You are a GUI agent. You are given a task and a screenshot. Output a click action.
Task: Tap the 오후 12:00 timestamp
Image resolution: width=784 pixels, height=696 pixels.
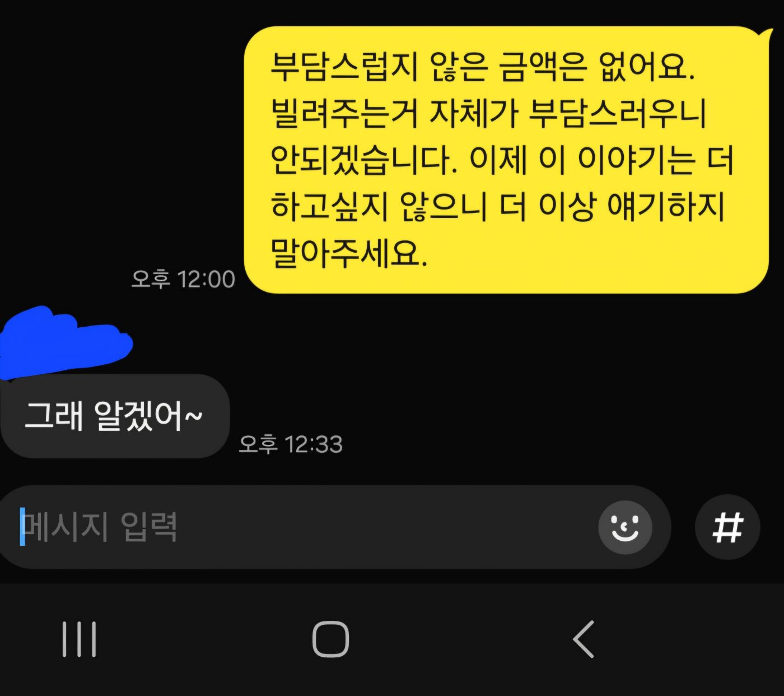[183, 279]
